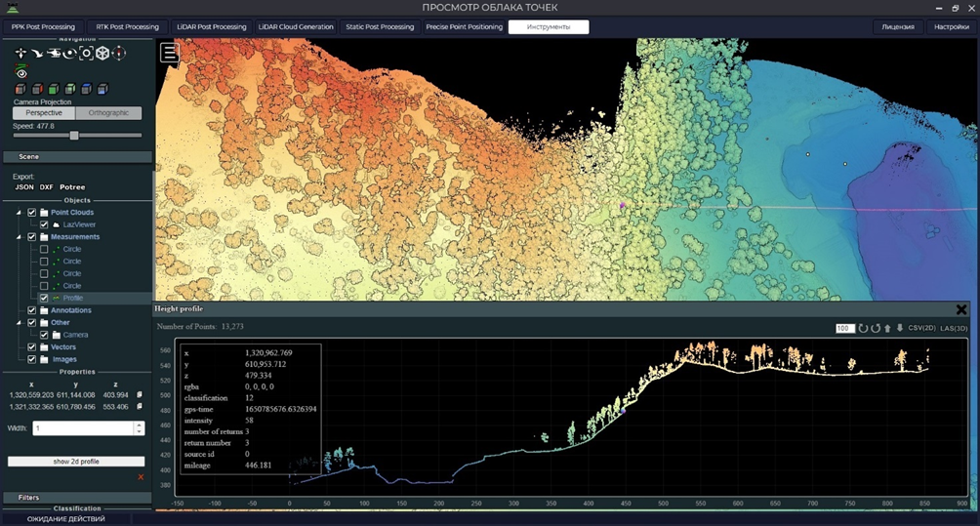Viewport: 980px width, 526px height.
Task: Click the red-right-face view cube icon
Action: [x=37, y=89]
